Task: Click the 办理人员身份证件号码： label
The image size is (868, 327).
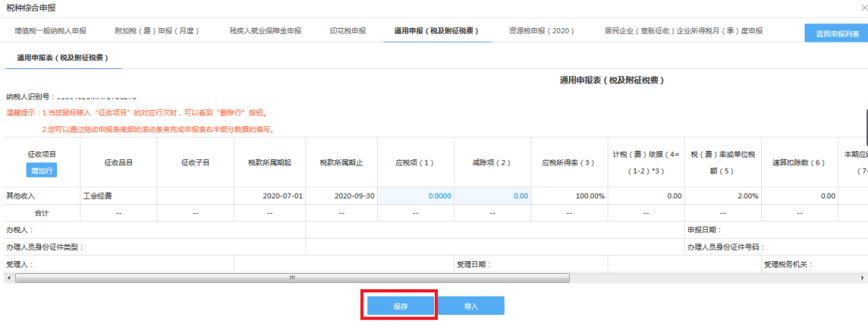Action: (726, 247)
